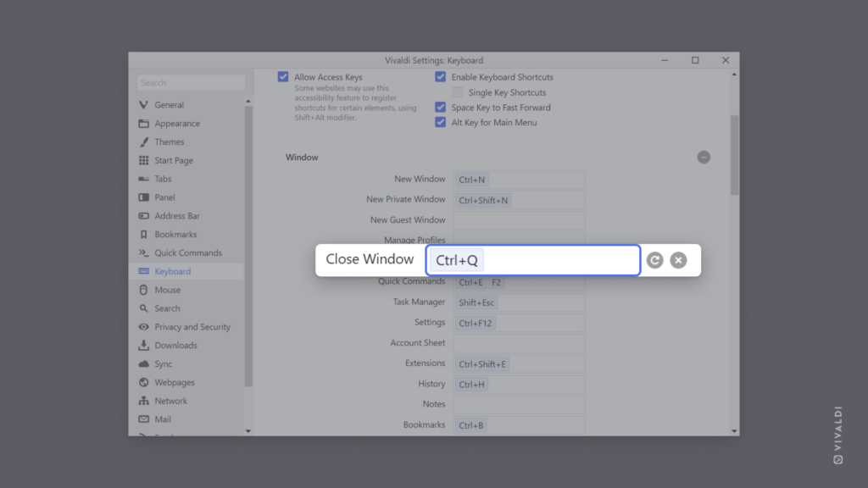This screenshot has width=868, height=488.
Task: Click sidebar scroll up arrow
Action: click(x=248, y=102)
